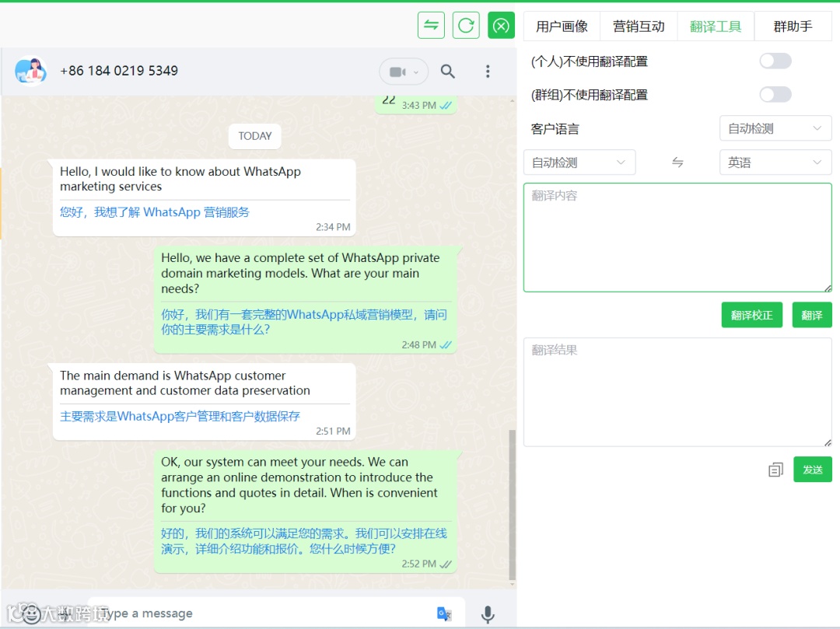
Task: Expand the video call options chevron
Action: tap(416, 72)
